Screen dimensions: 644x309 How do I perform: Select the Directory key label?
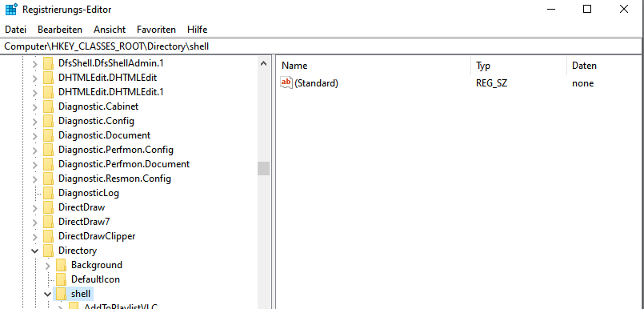click(78, 251)
